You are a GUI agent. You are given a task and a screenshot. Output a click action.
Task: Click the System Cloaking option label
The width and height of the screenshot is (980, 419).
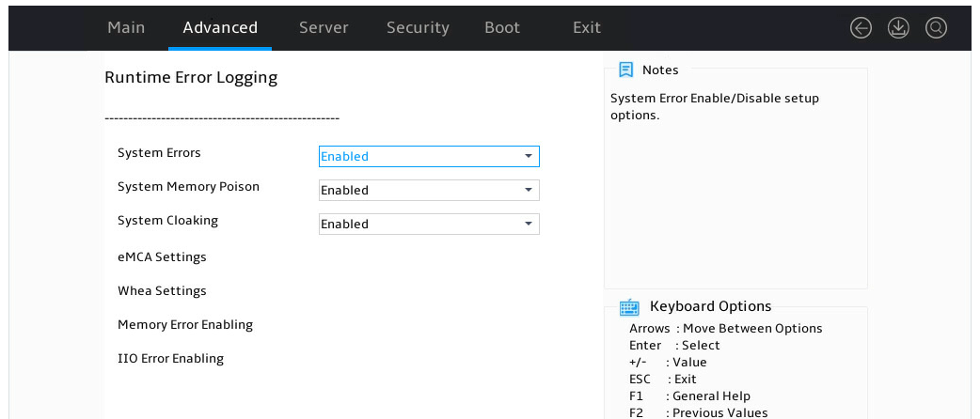(x=167, y=221)
